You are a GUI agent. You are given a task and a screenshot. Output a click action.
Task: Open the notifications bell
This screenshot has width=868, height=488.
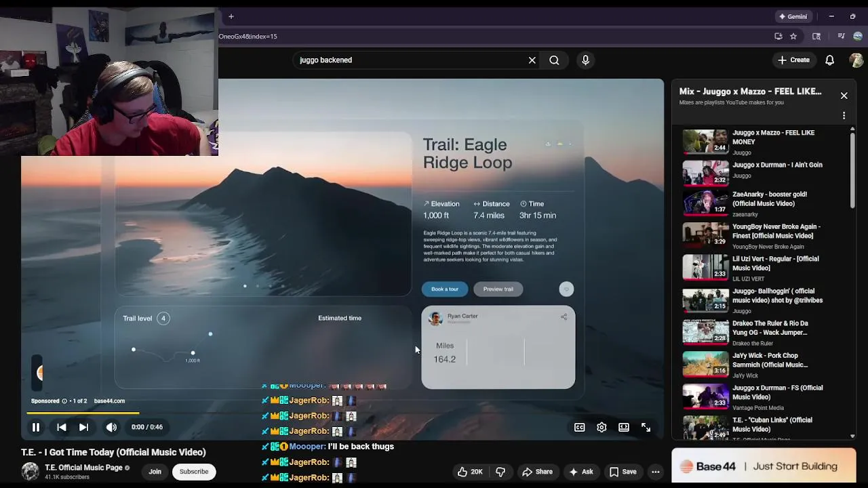pos(829,60)
